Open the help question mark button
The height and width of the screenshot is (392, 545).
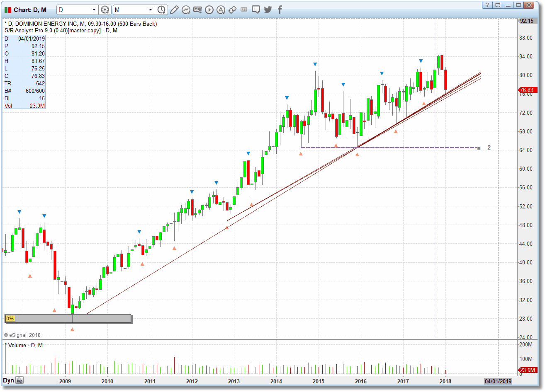487,5
